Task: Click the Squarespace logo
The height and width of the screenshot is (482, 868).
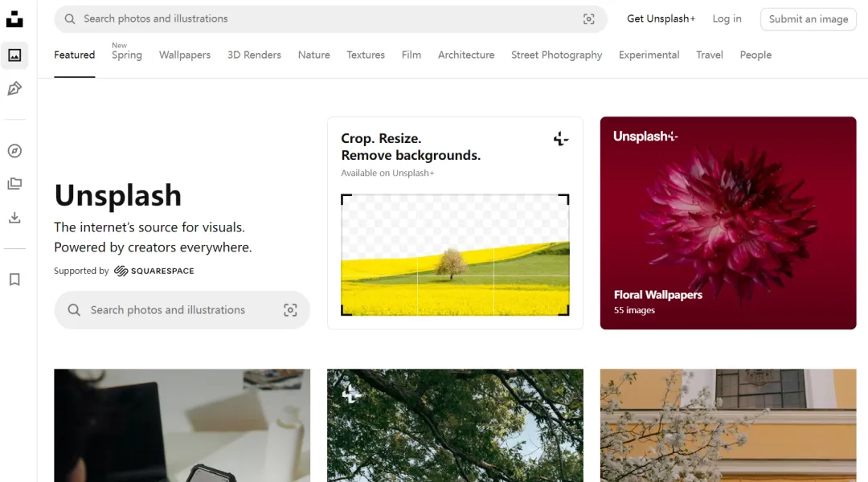Action: coord(154,271)
